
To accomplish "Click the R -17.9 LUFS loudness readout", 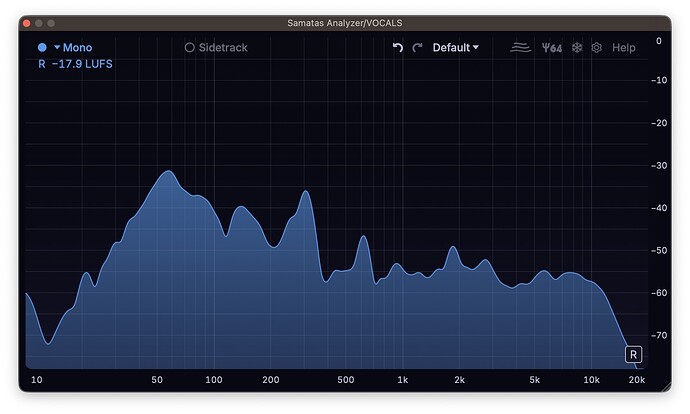I will [x=75, y=64].
